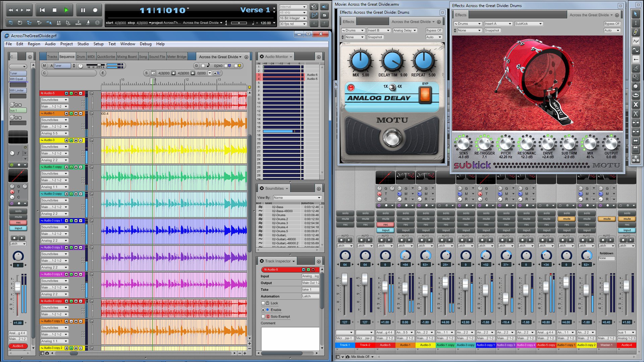The image size is (644, 362).
Task: Solo the Audio-1 mixer channel
Action: (x=406, y=213)
